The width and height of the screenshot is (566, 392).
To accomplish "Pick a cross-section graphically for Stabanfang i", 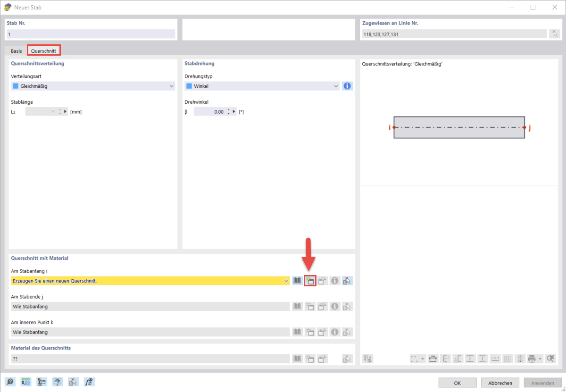I will [348, 281].
